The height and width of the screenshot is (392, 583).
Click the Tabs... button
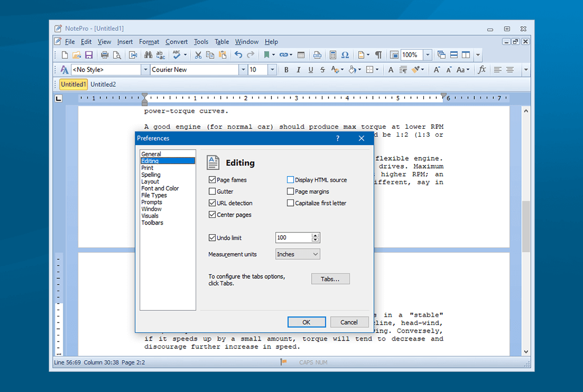pyautogui.click(x=330, y=279)
